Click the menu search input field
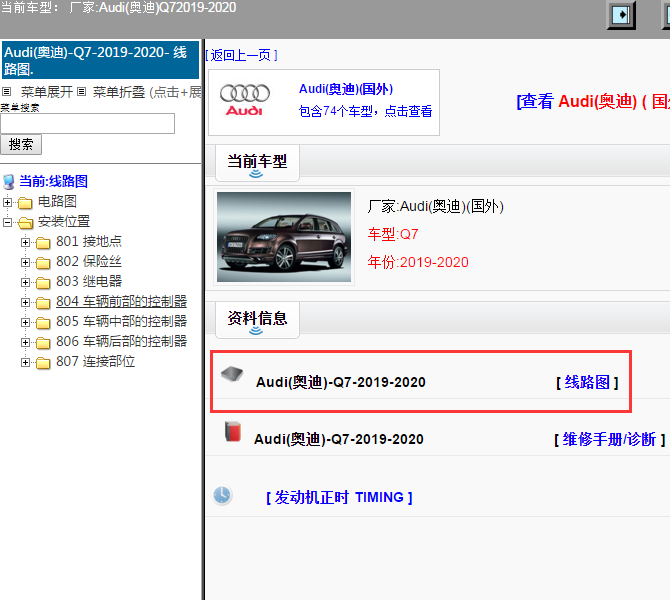The image size is (670, 600). point(88,124)
